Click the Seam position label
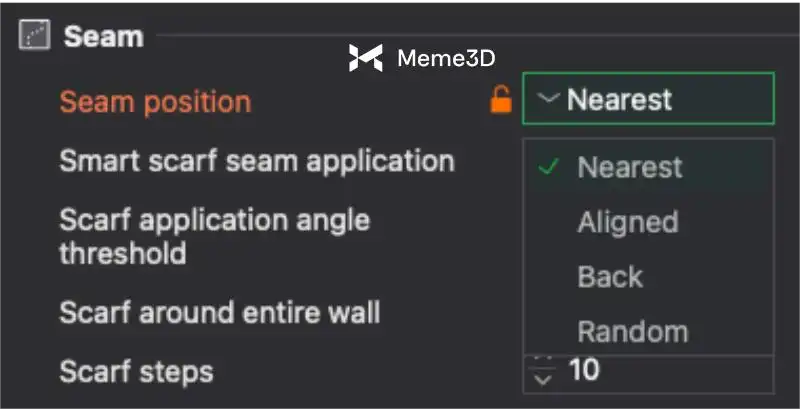 pos(155,101)
